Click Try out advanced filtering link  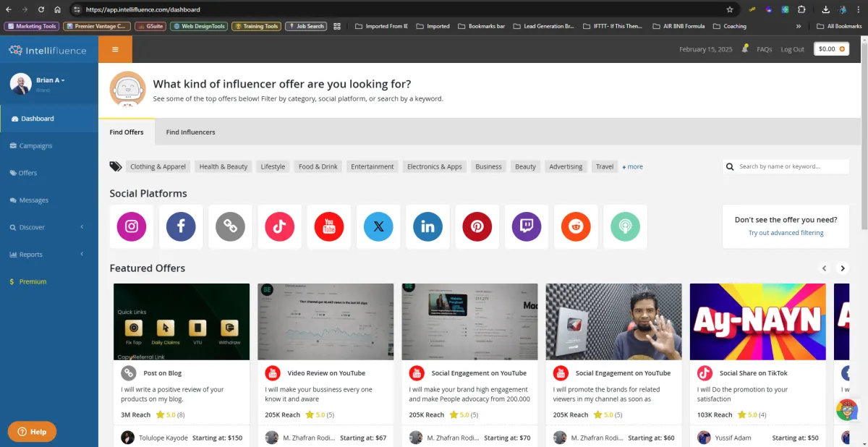tap(786, 233)
